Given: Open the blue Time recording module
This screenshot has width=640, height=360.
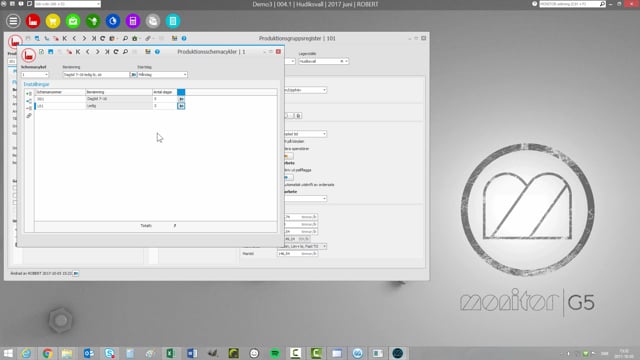Looking at the screenshot, I should point(113,21).
